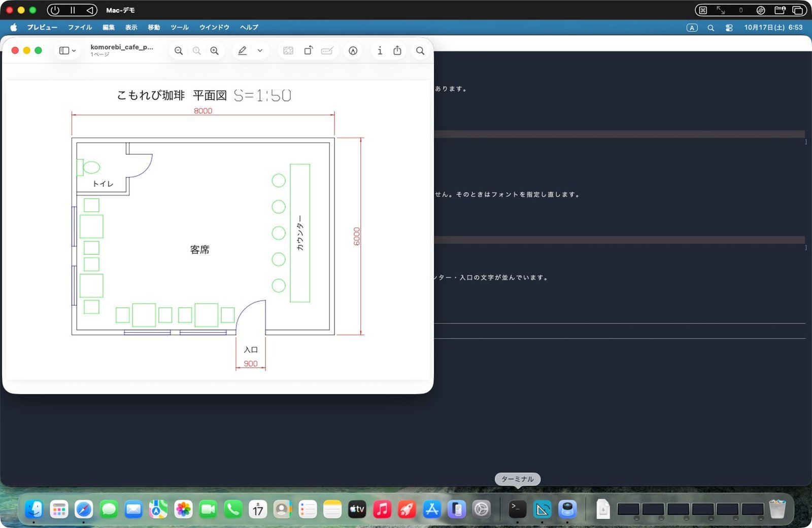Select the markup pen tool

(x=243, y=51)
